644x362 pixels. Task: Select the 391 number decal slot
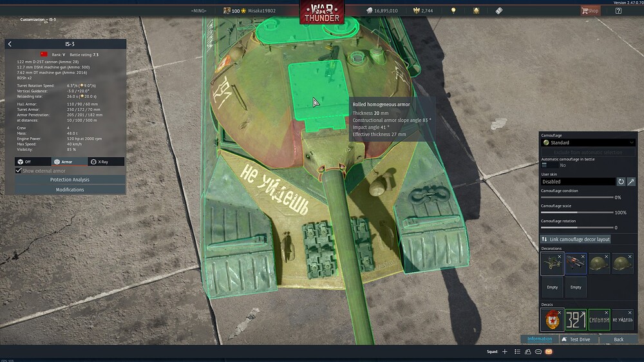click(575, 319)
